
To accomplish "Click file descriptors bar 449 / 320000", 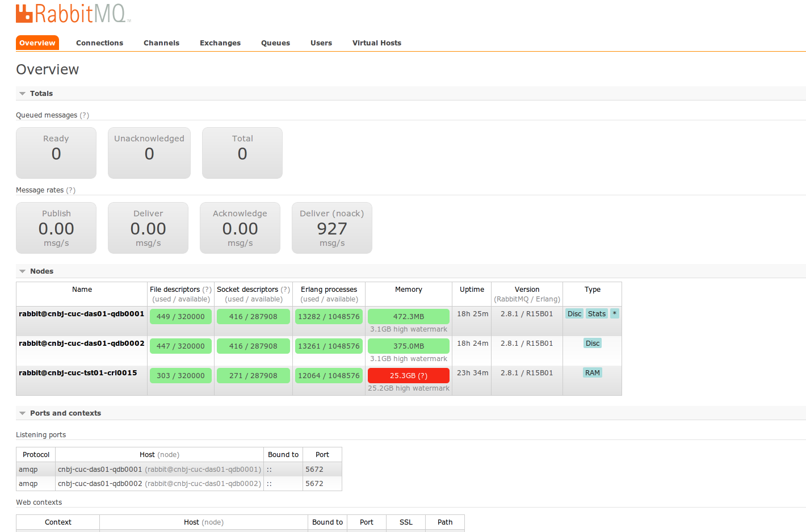I will pos(180,316).
